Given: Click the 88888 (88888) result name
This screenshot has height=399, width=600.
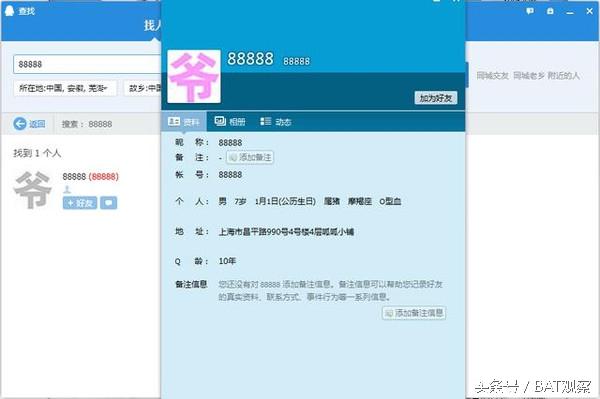Looking at the screenshot, I should pyautogui.click(x=90, y=176).
